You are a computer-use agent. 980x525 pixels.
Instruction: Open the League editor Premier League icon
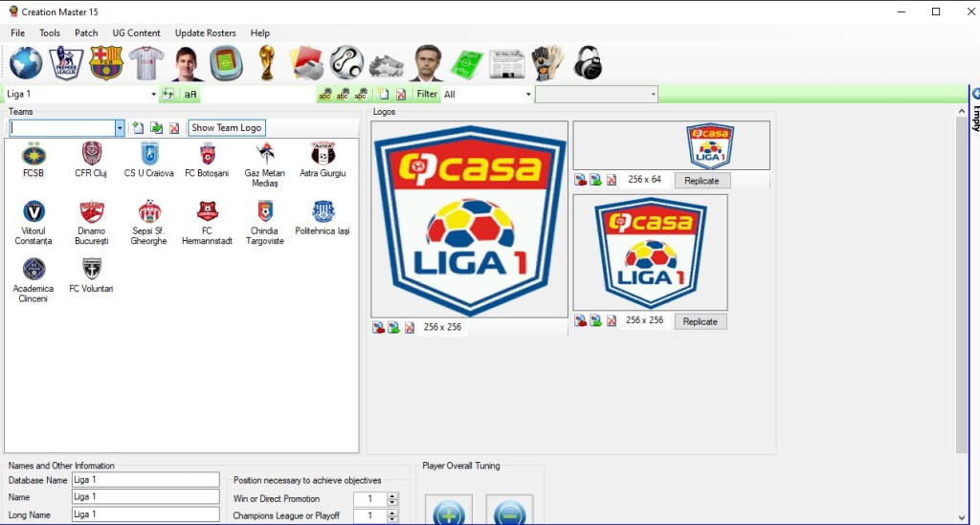66,63
